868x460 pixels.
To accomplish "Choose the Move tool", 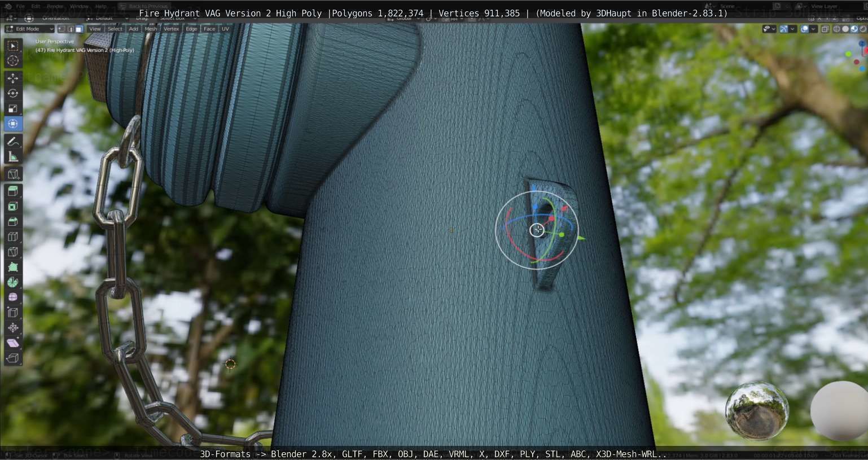I will click(13, 78).
